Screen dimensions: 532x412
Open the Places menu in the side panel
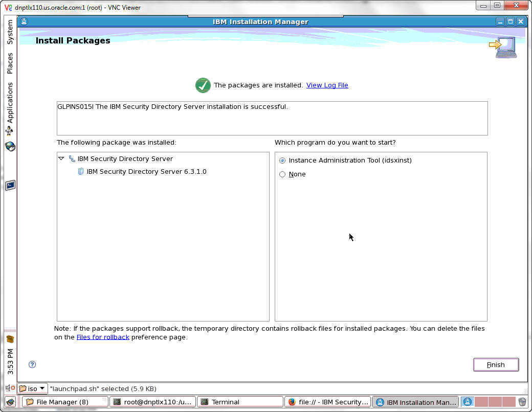(x=10, y=63)
